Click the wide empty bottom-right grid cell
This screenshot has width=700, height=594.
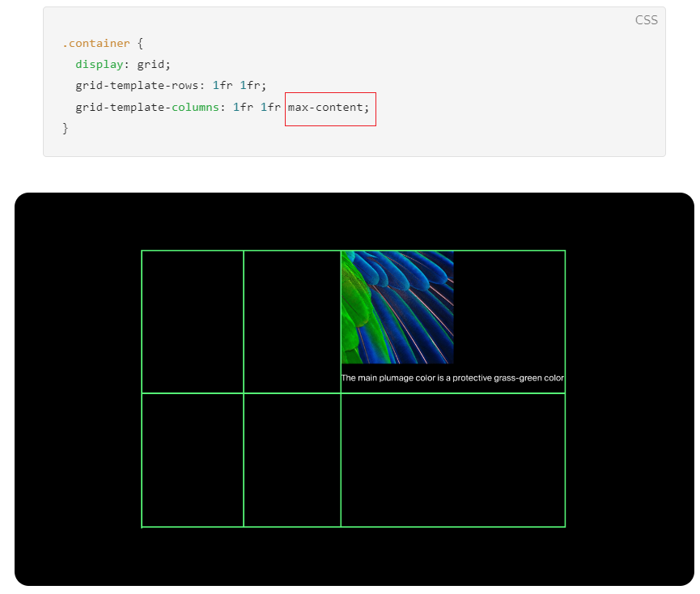[x=452, y=460]
